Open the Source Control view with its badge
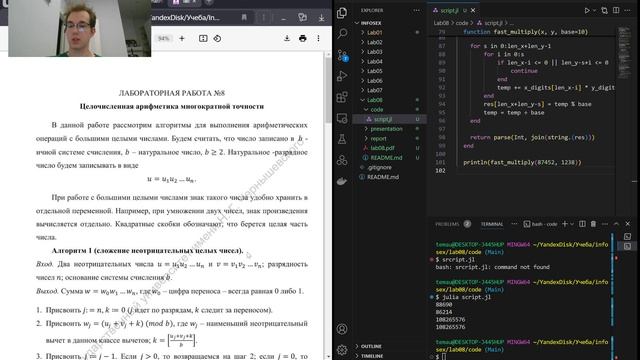 (x=342, y=55)
